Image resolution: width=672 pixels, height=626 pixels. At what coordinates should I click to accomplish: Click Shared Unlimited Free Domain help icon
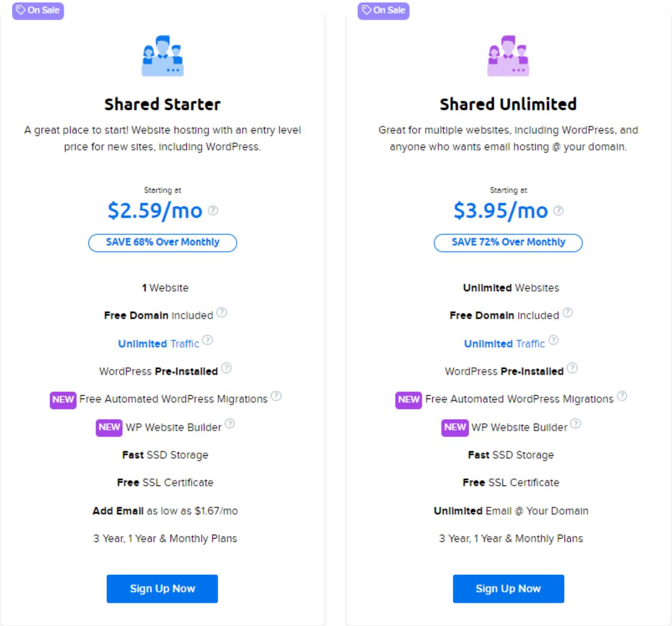[567, 313]
